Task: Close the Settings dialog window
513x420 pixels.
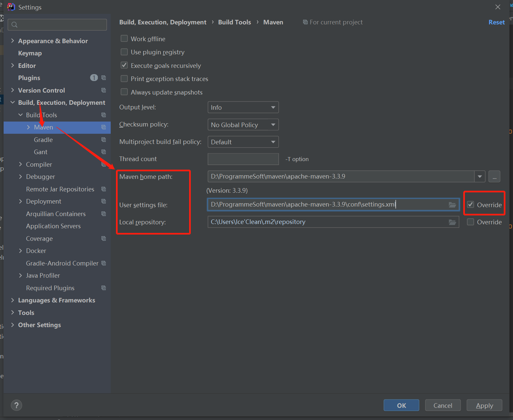Action: (498, 7)
